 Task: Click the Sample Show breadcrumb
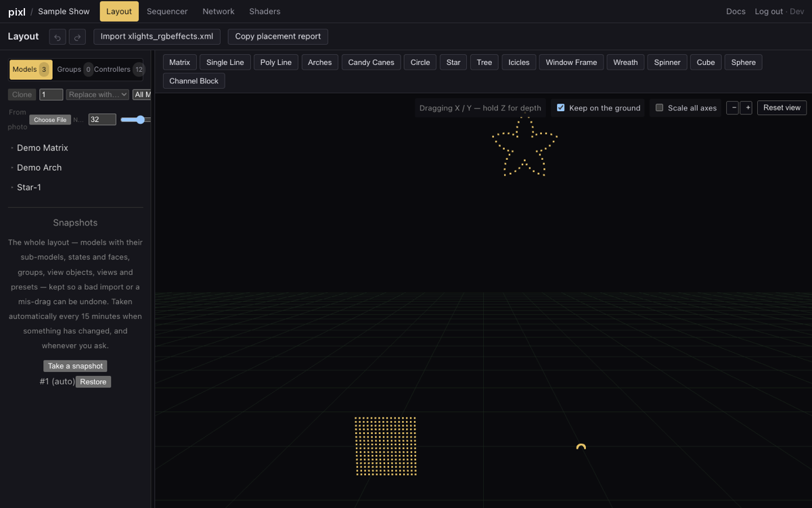pos(64,12)
